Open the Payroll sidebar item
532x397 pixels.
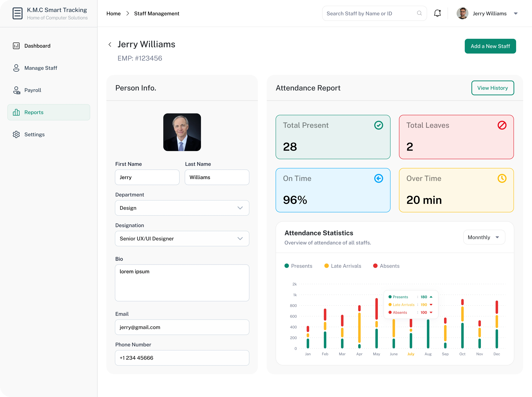33,90
